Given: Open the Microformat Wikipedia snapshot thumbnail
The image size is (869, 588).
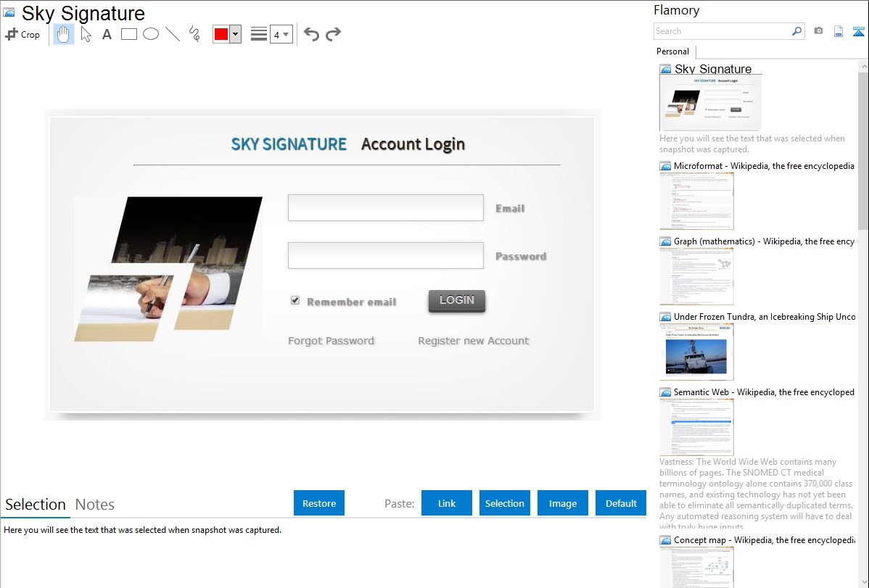Looking at the screenshot, I should tap(696, 201).
